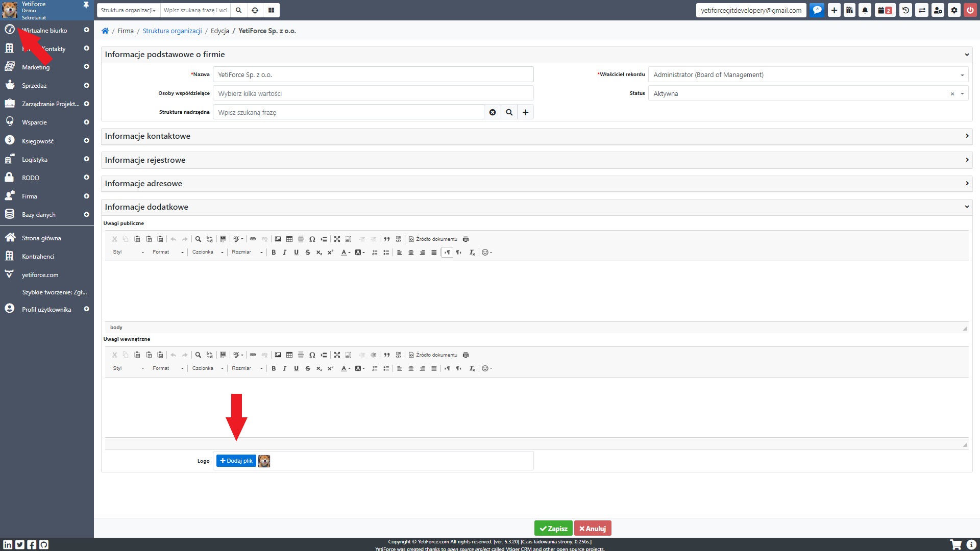The height and width of the screenshot is (551, 980).
Task: Toggle left-to-right text direction in Uwagi publiczne
Action: click(x=447, y=253)
